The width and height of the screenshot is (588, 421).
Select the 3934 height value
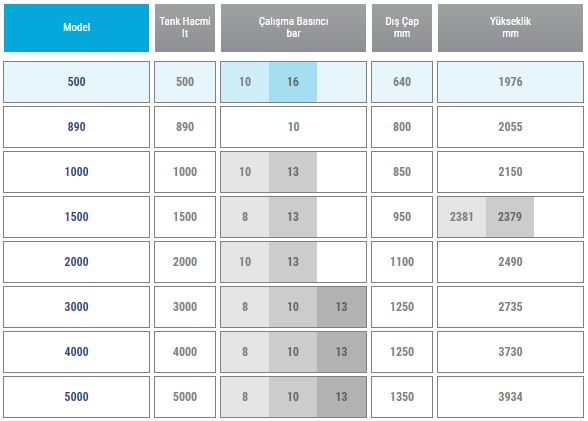click(510, 397)
